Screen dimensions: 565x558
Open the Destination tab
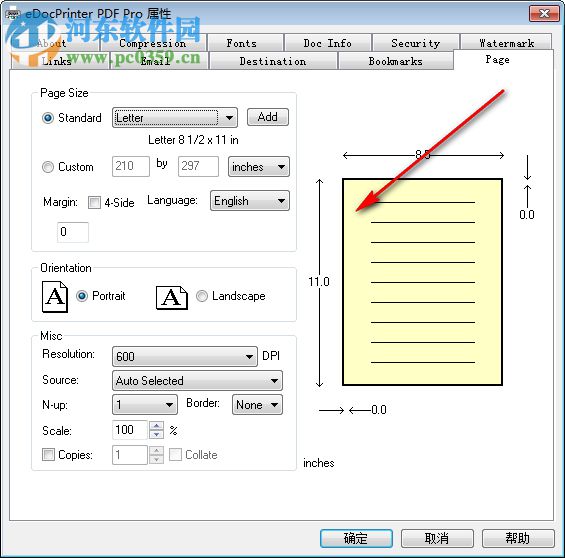pyautogui.click(x=273, y=61)
